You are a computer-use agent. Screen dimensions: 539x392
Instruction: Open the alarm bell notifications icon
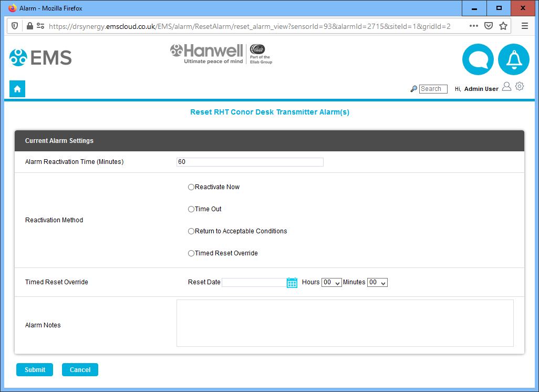point(513,59)
